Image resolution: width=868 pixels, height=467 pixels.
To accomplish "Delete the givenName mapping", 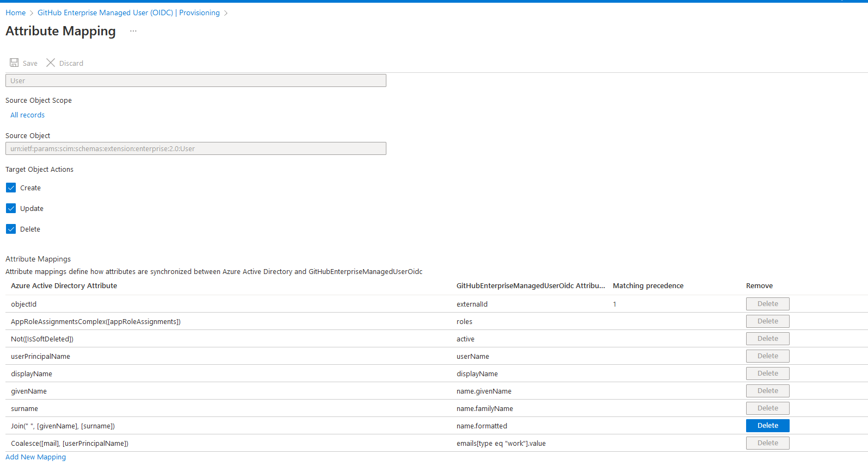I will coord(767,391).
